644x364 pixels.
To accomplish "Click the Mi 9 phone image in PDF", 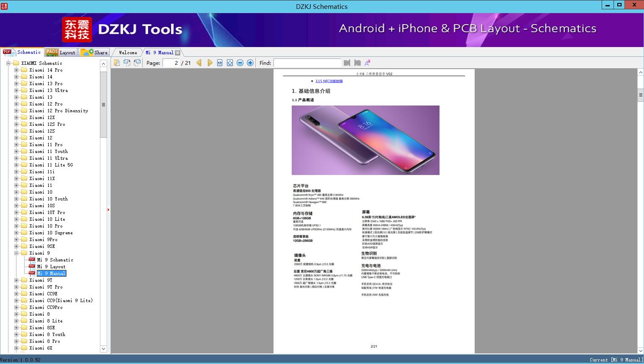I will (x=365, y=140).
